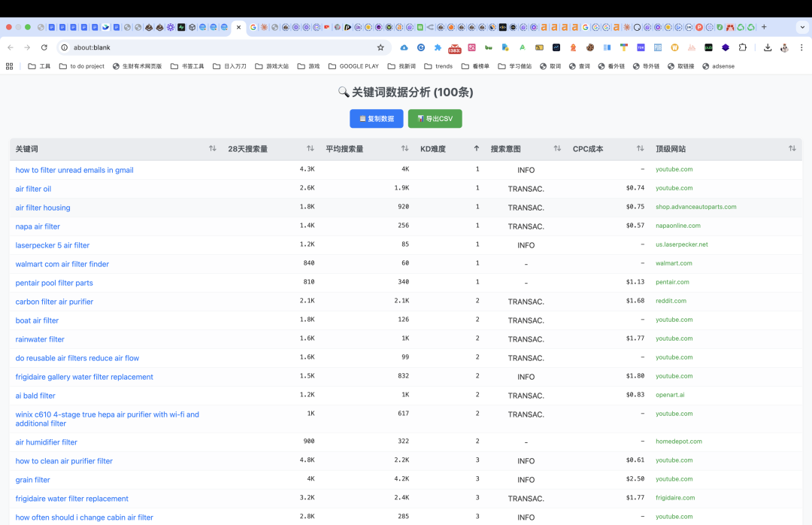
Task: Toggle KD难度 ascending sort arrow
Action: pyautogui.click(x=477, y=149)
